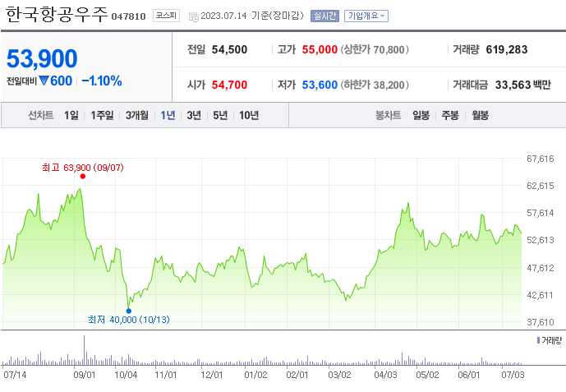Click the 09/01 x-axis date label
This screenshot has width=566, height=392.
pyautogui.click(x=85, y=375)
